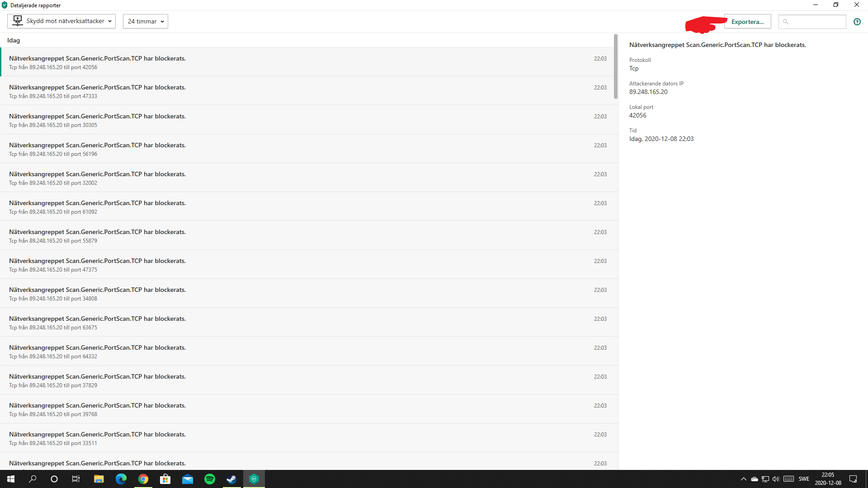868x488 pixels.
Task: Open the notification action center
Action: pyautogui.click(x=853, y=479)
